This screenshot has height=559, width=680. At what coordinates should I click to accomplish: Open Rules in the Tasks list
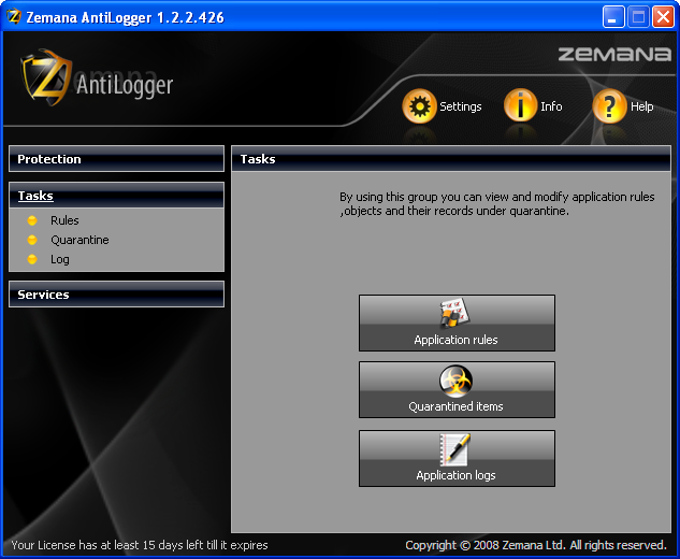pyautogui.click(x=65, y=220)
